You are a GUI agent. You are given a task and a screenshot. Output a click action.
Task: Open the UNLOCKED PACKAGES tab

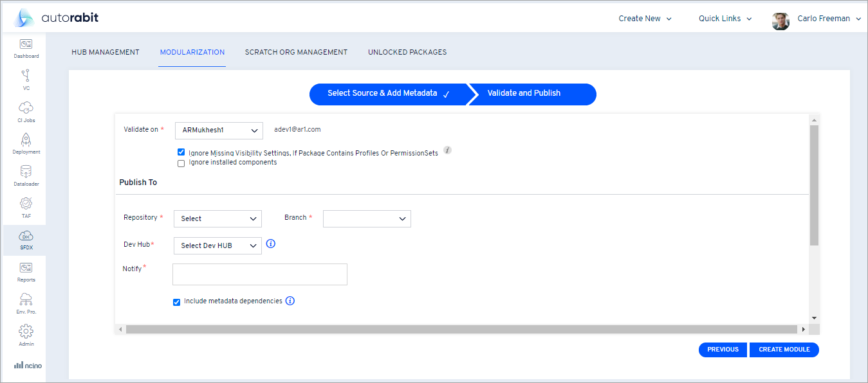(407, 52)
